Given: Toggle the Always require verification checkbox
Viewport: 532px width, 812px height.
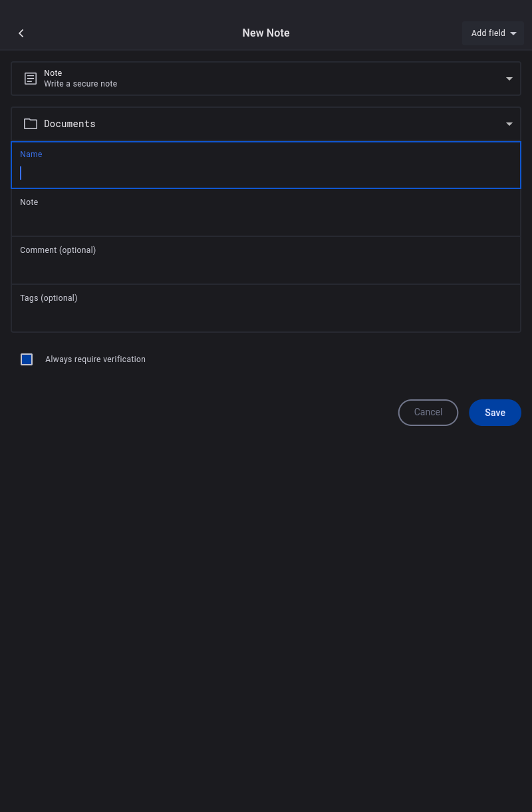Looking at the screenshot, I should (x=27, y=359).
